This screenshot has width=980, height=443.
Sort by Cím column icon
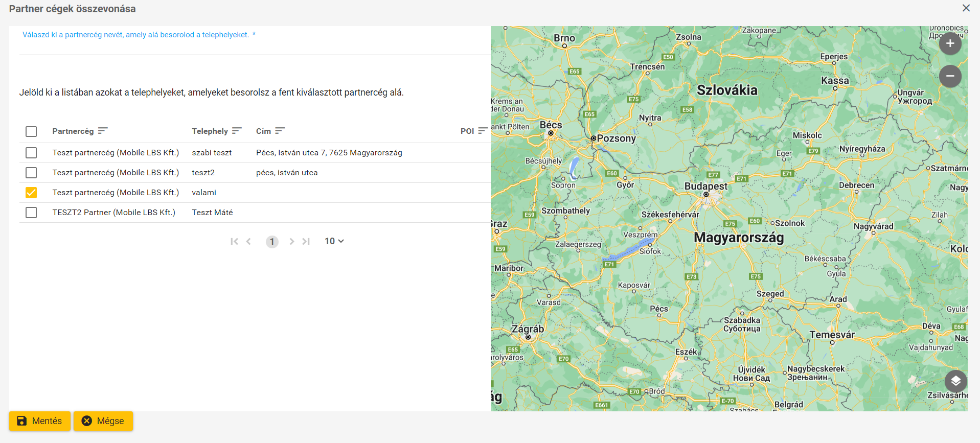pyautogui.click(x=280, y=131)
